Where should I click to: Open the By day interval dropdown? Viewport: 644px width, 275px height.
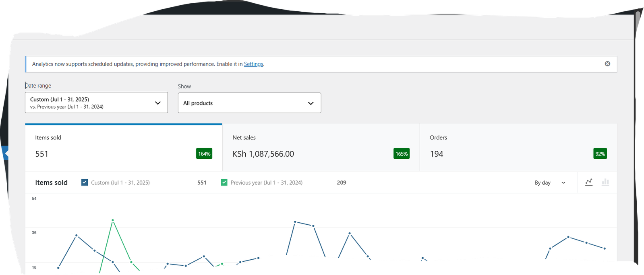pos(550,183)
